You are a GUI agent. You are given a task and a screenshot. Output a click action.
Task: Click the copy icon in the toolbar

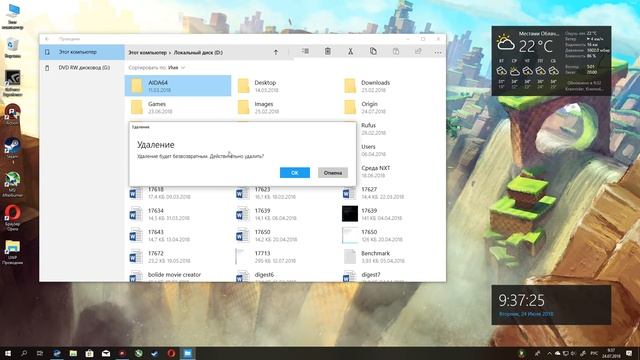pyautogui.click(x=373, y=51)
